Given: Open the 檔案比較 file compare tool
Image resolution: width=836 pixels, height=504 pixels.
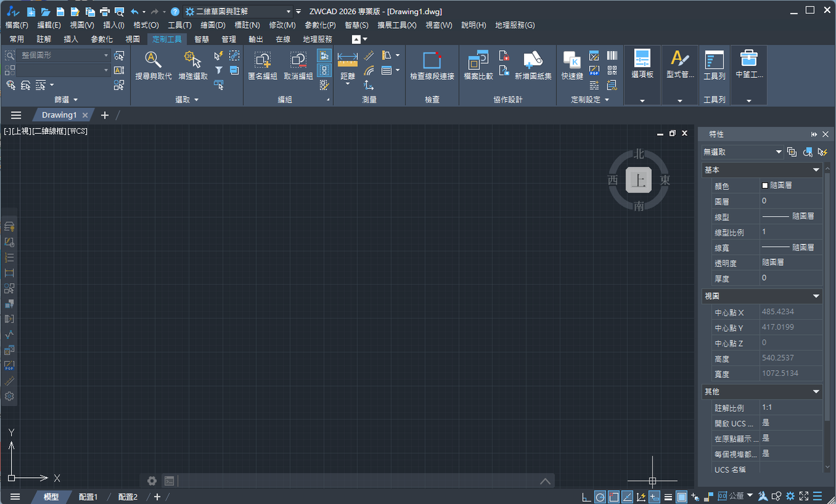Looking at the screenshot, I should (x=479, y=65).
